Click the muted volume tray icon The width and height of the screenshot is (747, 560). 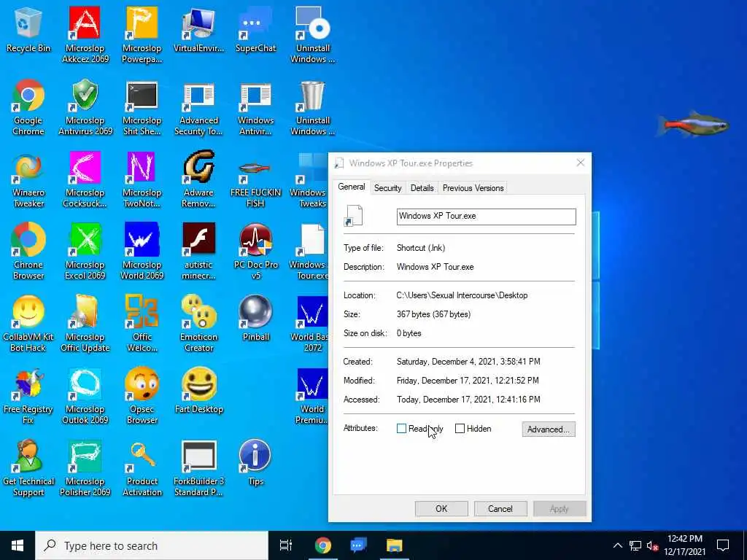652,545
